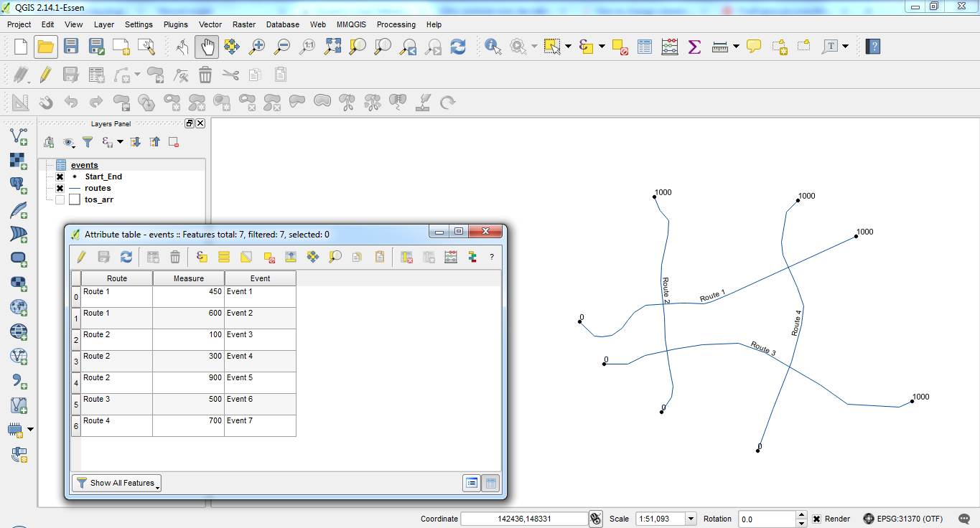Show statistical summary sigma icon
Image resolution: width=980 pixels, height=528 pixels.
pos(694,47)
